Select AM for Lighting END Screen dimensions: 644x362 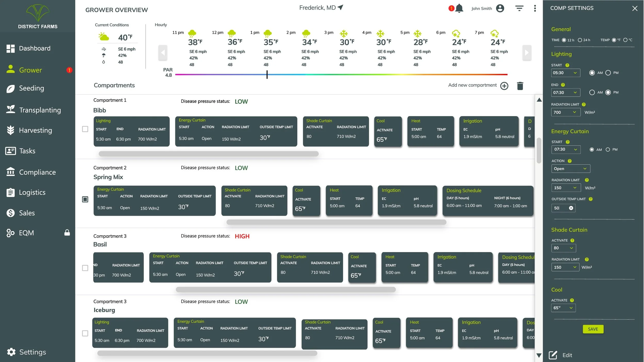click(x=592, y=92)
